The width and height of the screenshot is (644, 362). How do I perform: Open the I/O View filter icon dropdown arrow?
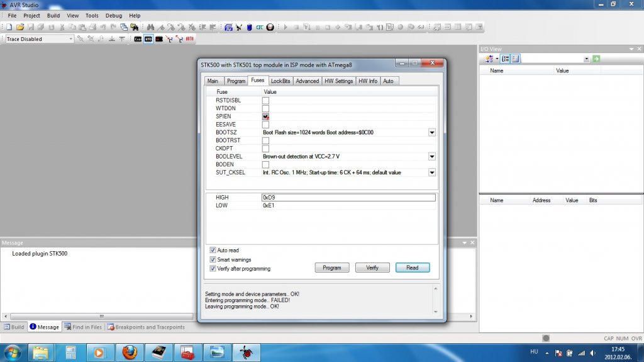point(497,59)
